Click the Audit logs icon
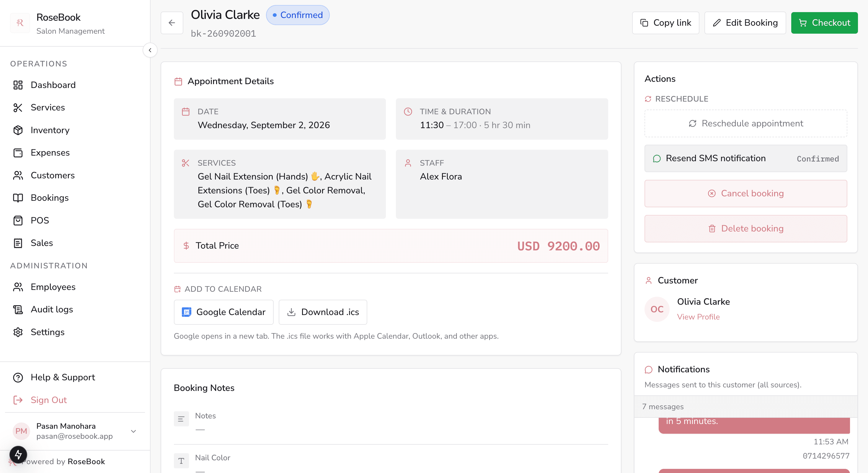 tap(18, 309)
